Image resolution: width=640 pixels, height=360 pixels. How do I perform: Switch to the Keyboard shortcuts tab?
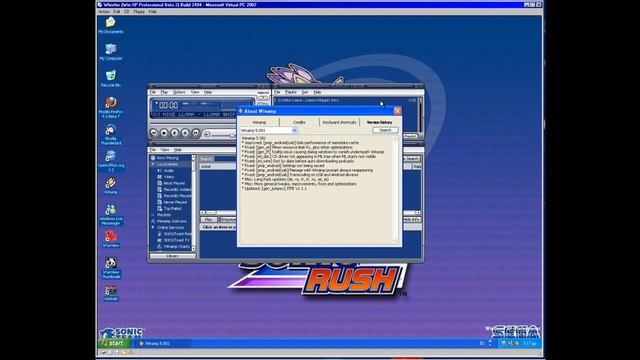pyautogui.click(x=339, y=122)
